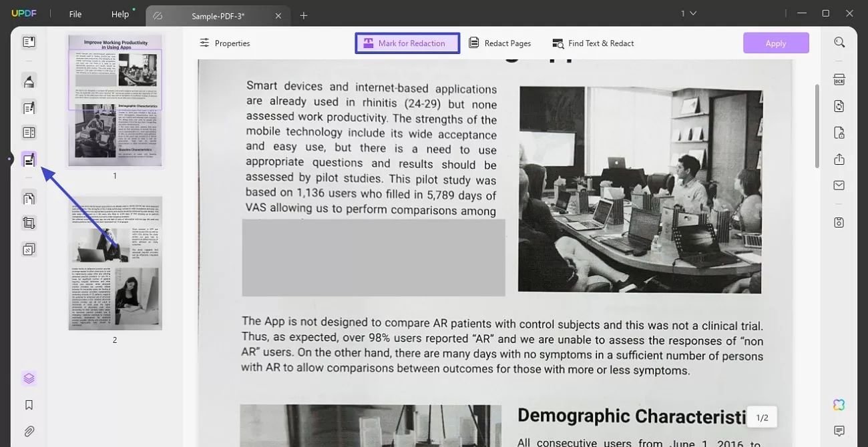
Task: Open Find Text & Redact
Action: [594, 43]
